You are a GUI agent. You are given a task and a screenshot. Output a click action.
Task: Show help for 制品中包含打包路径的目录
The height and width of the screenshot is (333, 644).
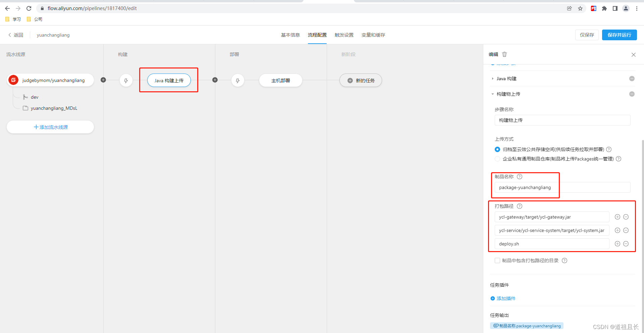(x=565, y=260)
